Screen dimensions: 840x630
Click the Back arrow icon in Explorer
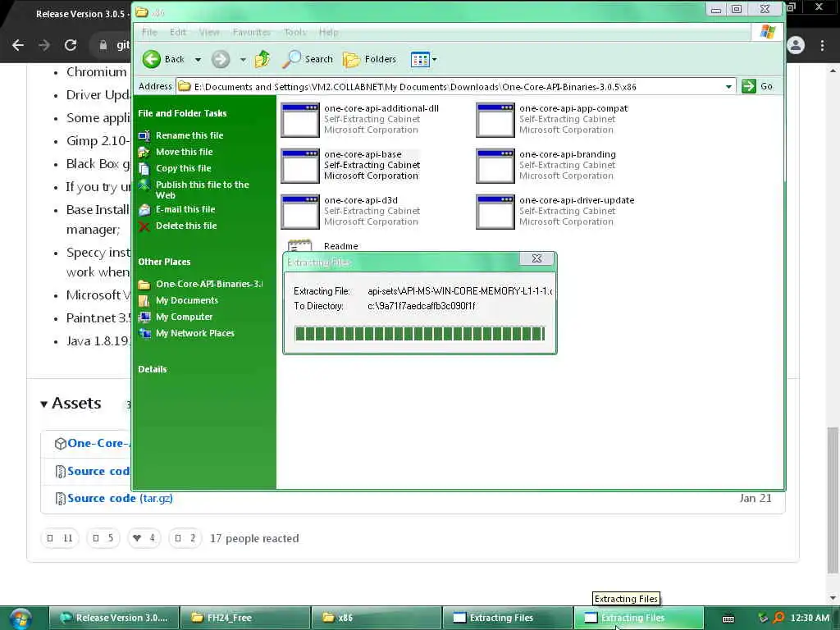point(152,59)
